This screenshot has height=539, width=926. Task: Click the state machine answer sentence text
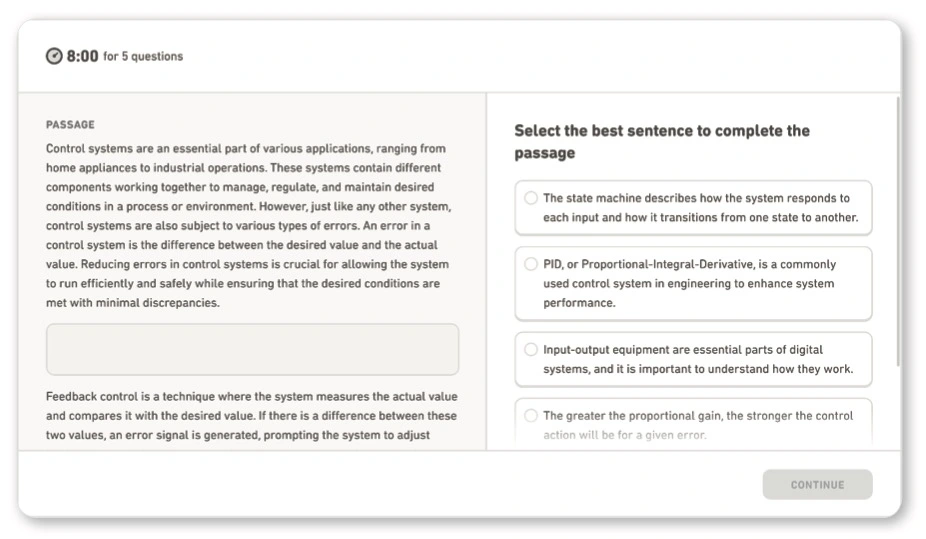pos(700,207)
